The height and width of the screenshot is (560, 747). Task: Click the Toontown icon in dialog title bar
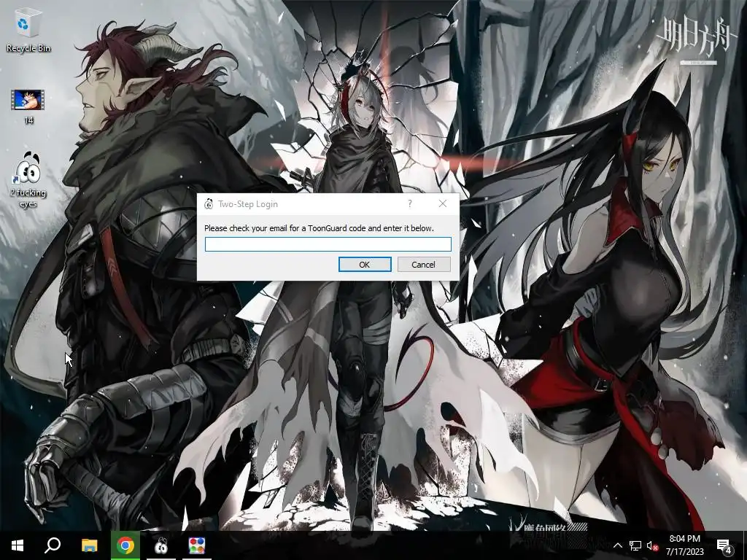[209, 204]
